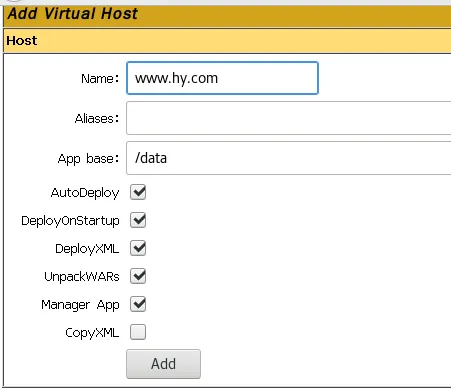Click the Add button to create host
The width and height of the screenshot is (451, 392).
click(x=163, y=364)
